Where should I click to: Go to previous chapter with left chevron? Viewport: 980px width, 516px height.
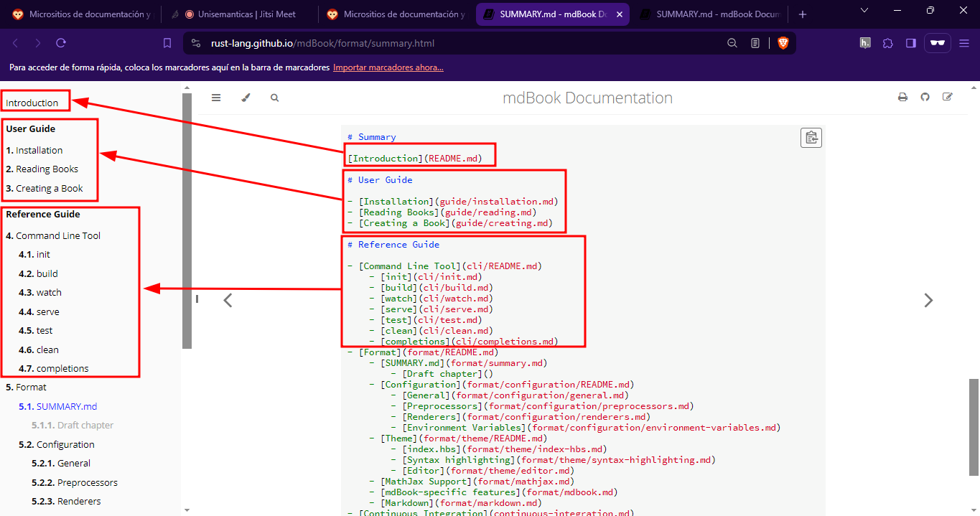[228, 300]
